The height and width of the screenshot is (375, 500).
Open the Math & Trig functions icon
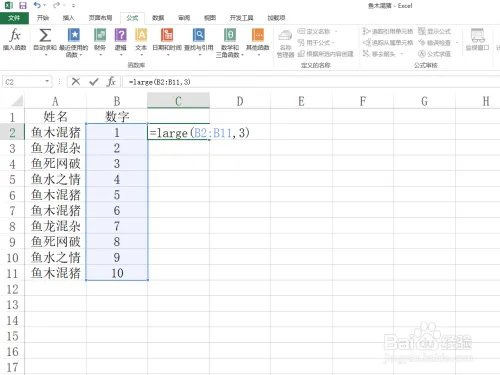pyautogui.click(x=230, y=35)
